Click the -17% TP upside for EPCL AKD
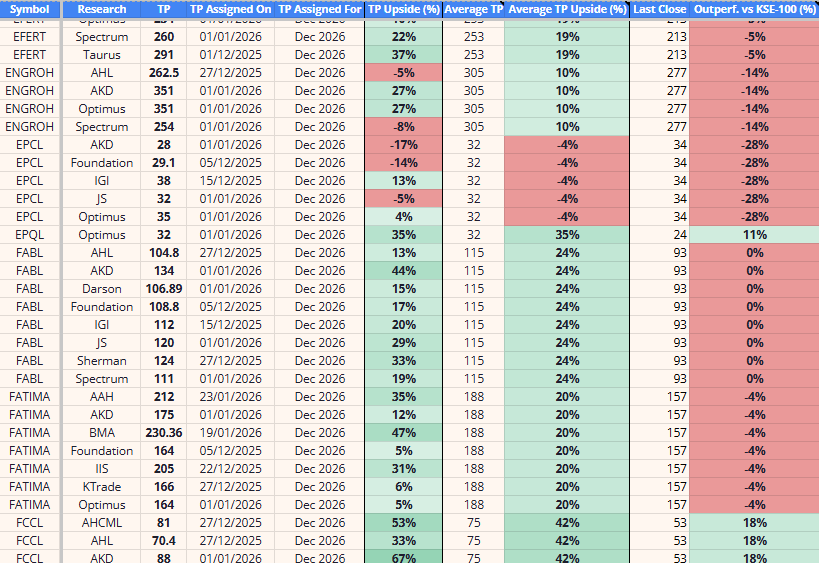This screenshot has height=563, width=819. [404, 145]
